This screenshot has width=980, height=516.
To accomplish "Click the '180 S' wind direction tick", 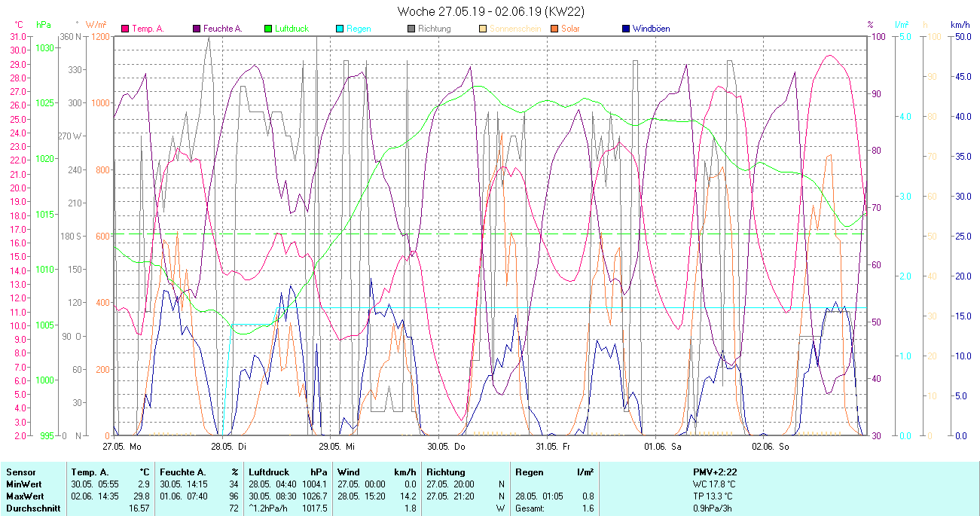I will pos(71,236).
